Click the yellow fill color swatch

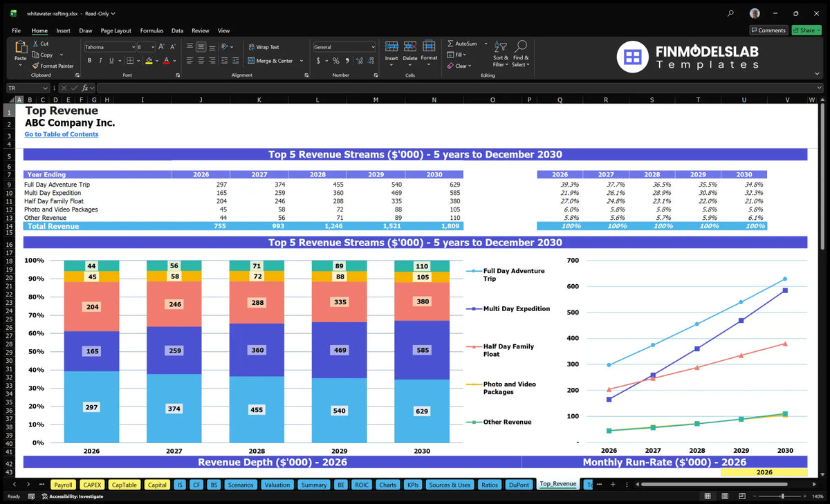coord(149,61)
